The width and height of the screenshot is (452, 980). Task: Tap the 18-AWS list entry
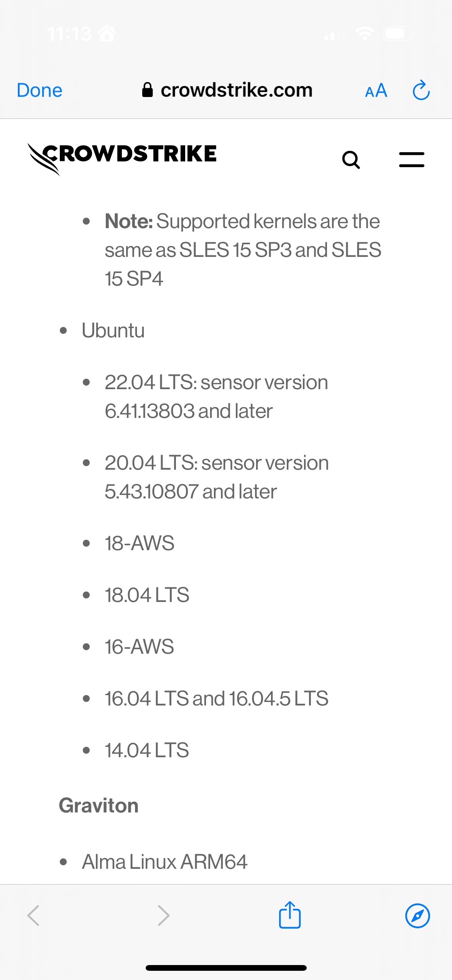click(140, 543)
